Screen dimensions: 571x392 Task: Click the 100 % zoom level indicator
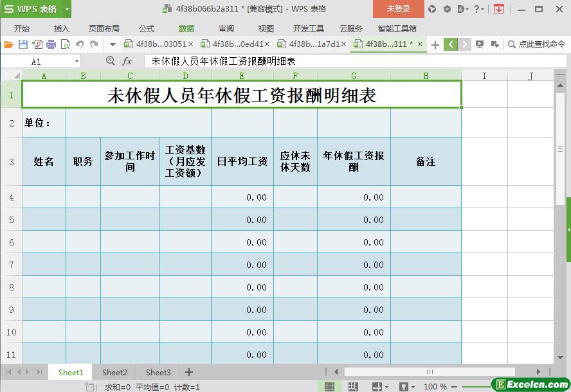(x=435, y=386)
